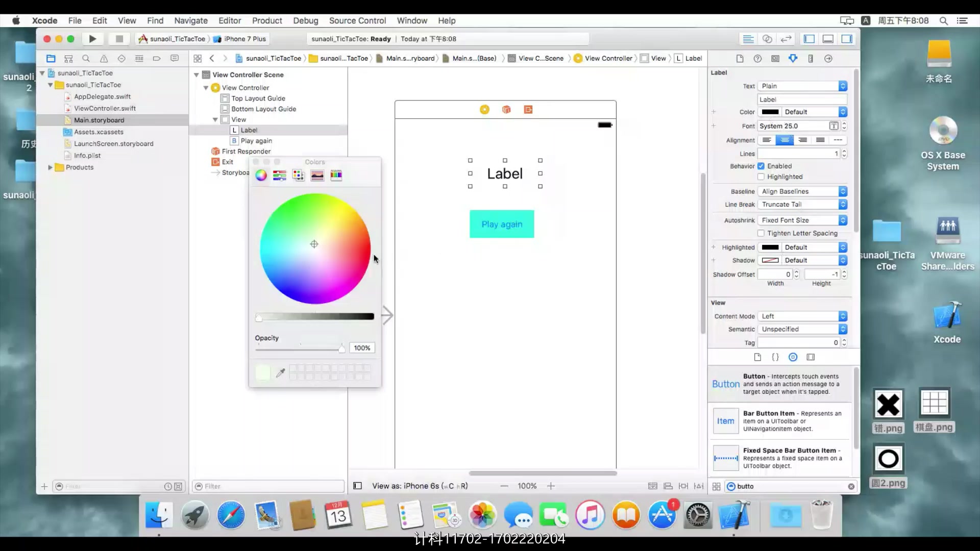Show the Object library
This screenshot has height=551, width=980.
[793, 357]
